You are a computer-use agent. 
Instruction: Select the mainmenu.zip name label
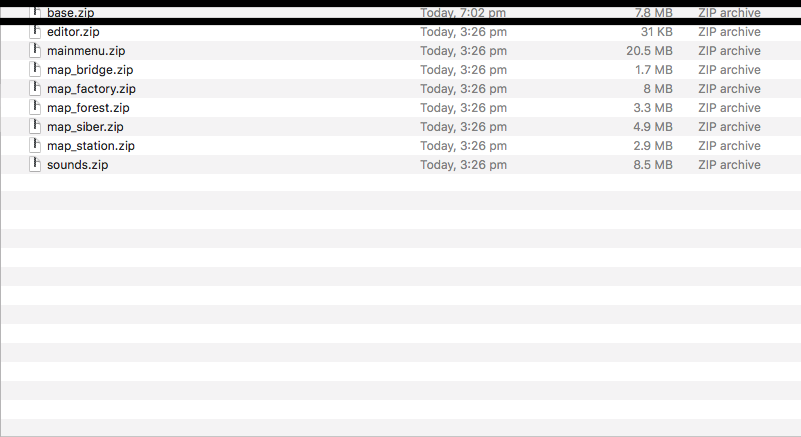[x=86, y=51]
